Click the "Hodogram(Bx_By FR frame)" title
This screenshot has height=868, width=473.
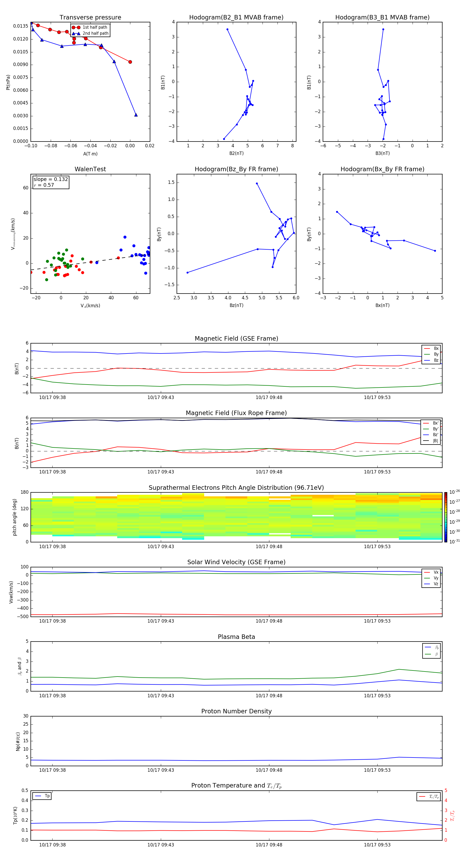click(x=382, y=169)
